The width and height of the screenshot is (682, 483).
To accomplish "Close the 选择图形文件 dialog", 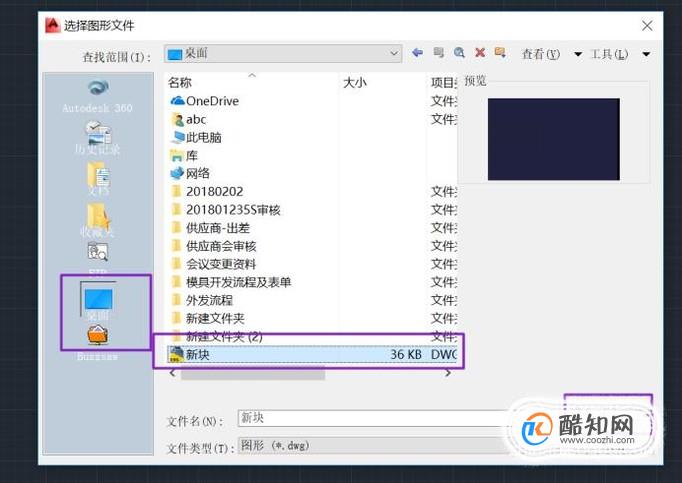I will (x=647, y=26).
